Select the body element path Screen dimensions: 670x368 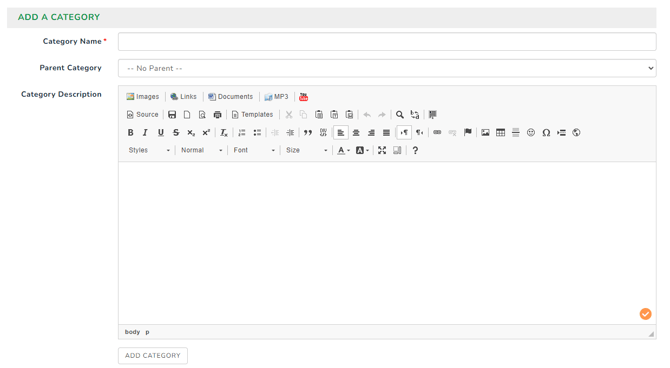132,332
